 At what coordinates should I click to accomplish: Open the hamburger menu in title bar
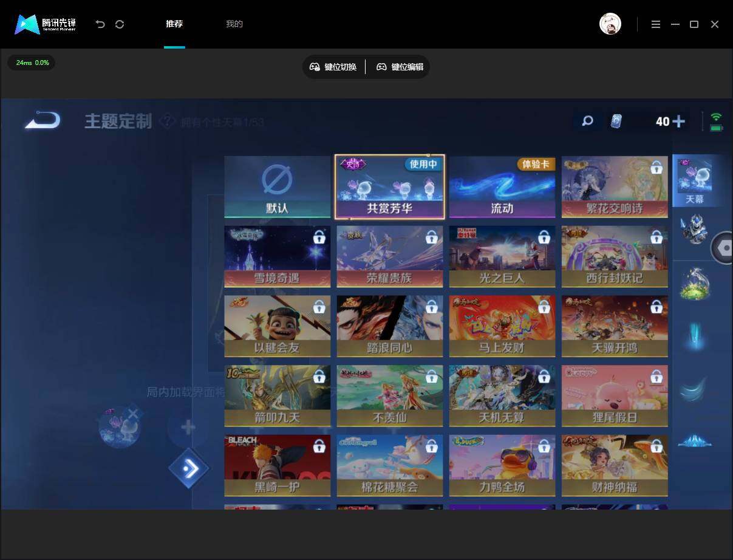[656, 24]
